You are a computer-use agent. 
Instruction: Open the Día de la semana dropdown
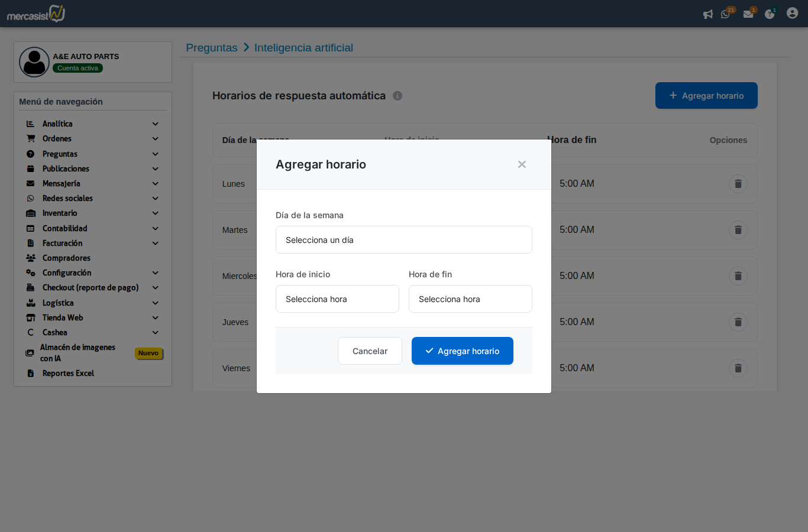coord(403,240)
